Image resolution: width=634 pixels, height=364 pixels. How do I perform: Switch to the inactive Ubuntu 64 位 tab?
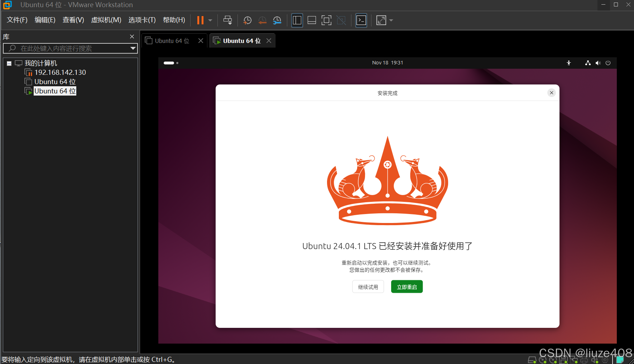click(172, 41)
